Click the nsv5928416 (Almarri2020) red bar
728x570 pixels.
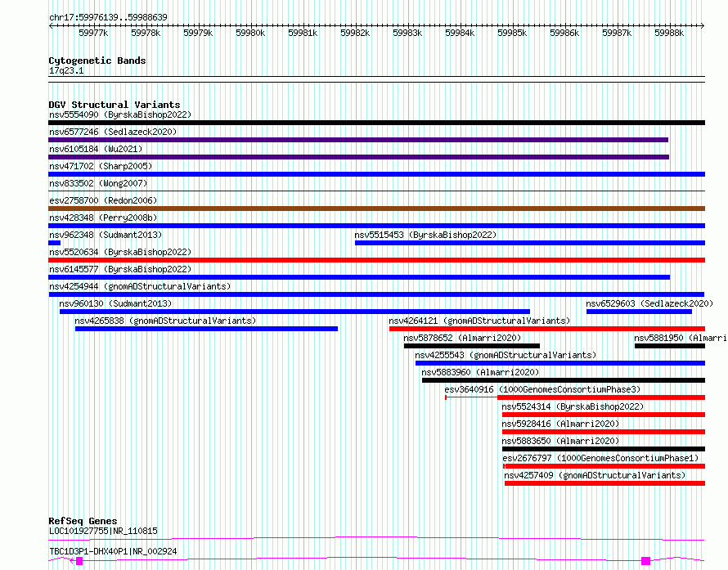604,432
